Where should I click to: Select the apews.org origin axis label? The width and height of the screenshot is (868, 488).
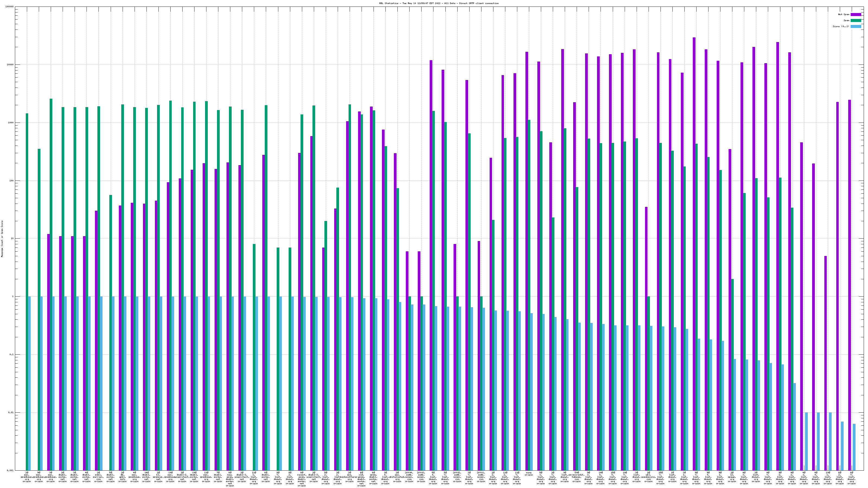[x=732, y=477]
